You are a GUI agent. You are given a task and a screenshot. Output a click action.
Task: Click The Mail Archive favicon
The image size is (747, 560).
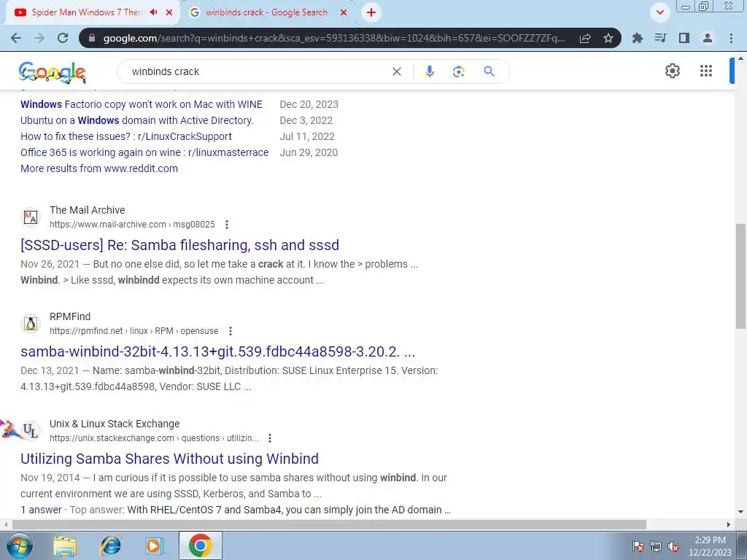31,217
